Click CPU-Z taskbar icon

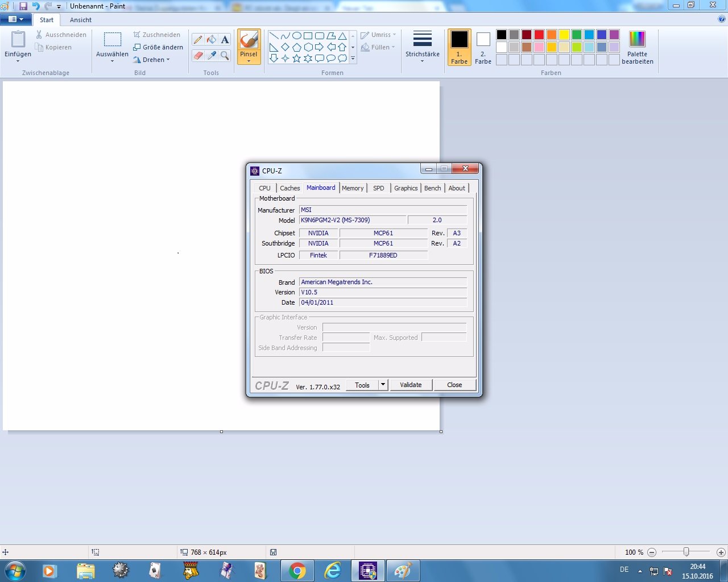368,570
